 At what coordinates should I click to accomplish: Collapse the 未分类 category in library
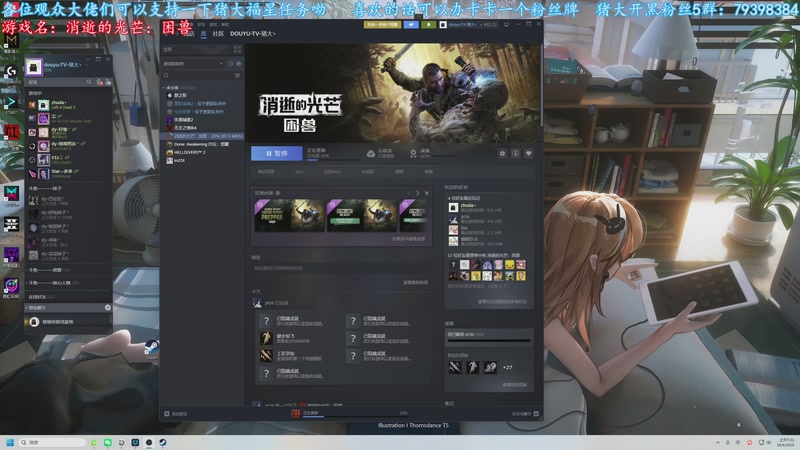[164, 88]
